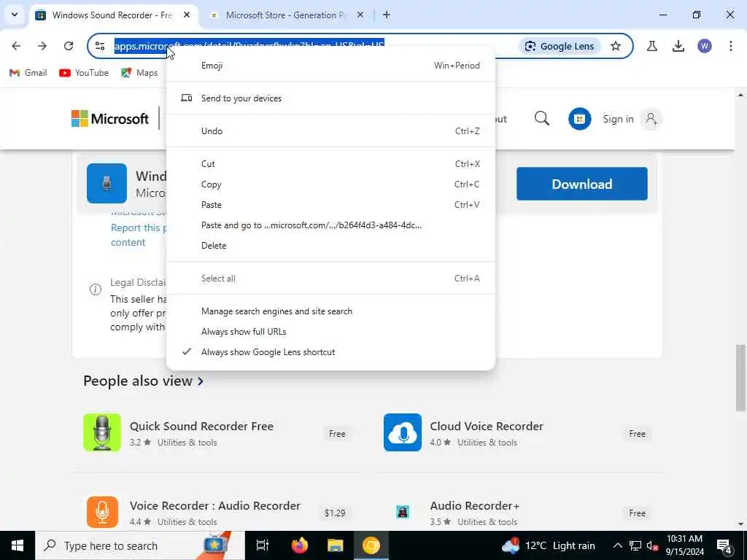Open the Chrome profile avatar

pos(705,46)
